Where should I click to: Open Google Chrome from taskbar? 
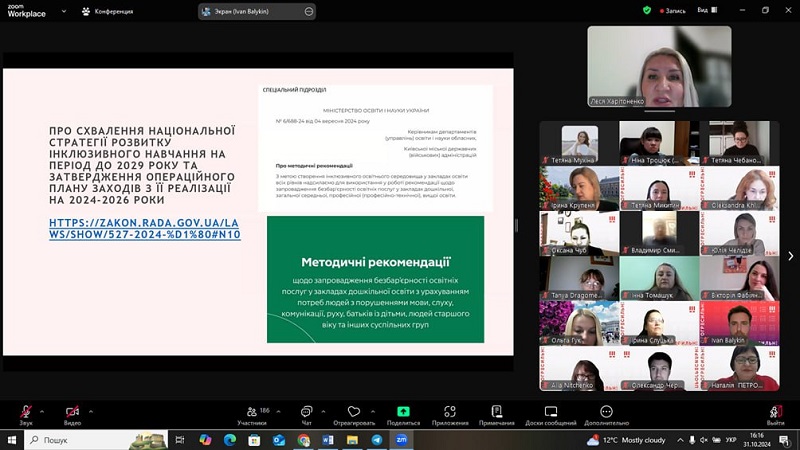[304, 440]
